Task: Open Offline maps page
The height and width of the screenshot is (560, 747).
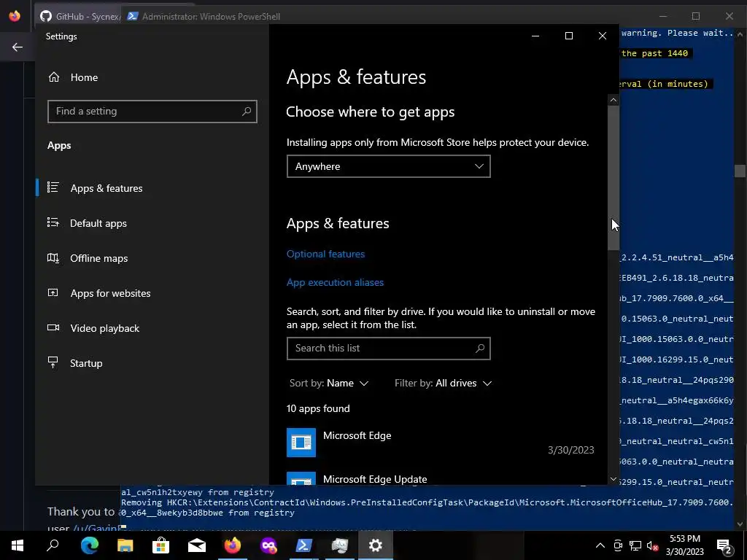Action: click(x=98, y=258)
